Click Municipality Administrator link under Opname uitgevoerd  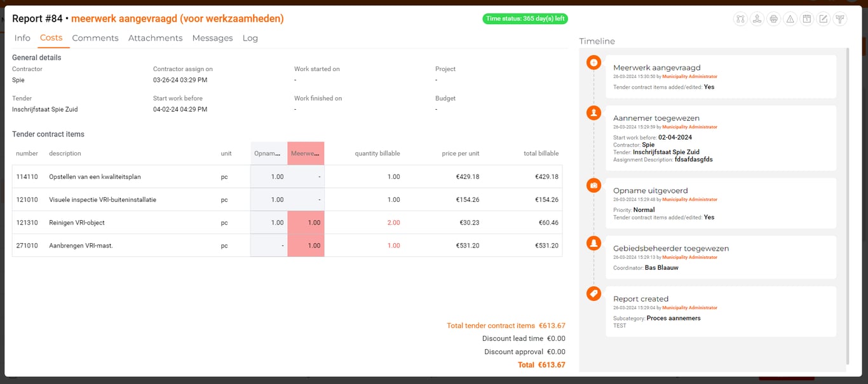689,199
